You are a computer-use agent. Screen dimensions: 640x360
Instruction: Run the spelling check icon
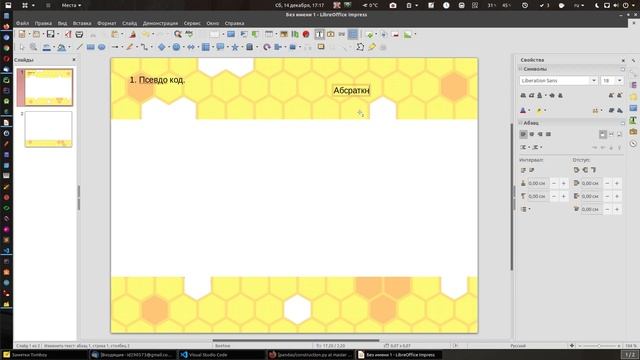click(189, 35)
